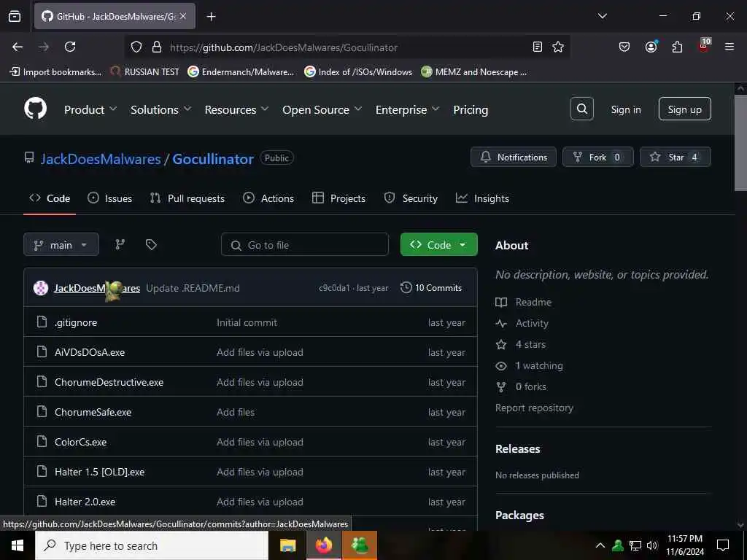Open the Windows Start menu
This screenshot has height=560, width=747.
tap(18, 545)
